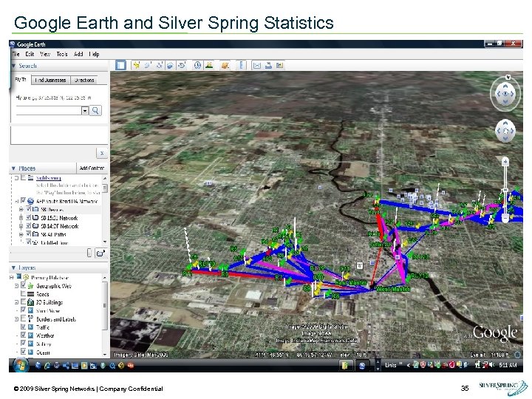The height and width of the screenshot is (399, 532).
Task: Uncheck the Ocean layer
Action: [x=23, y=352]
